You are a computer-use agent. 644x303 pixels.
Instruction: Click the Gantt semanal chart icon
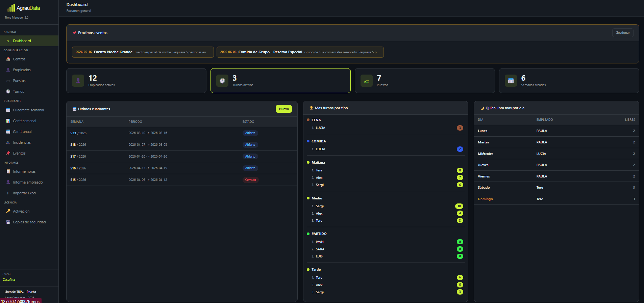(8, 121)
